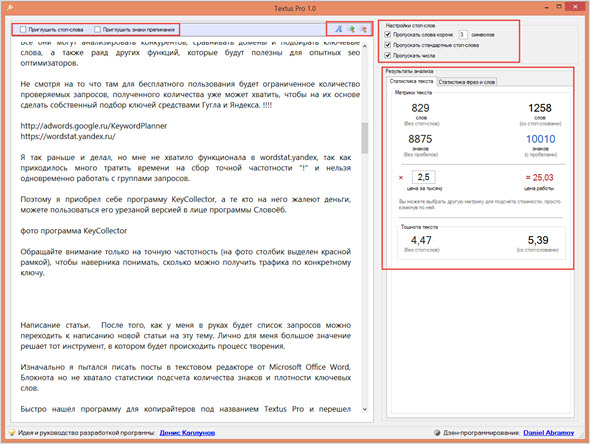Click the scroll down arrow of text editor

click(365, 409)
